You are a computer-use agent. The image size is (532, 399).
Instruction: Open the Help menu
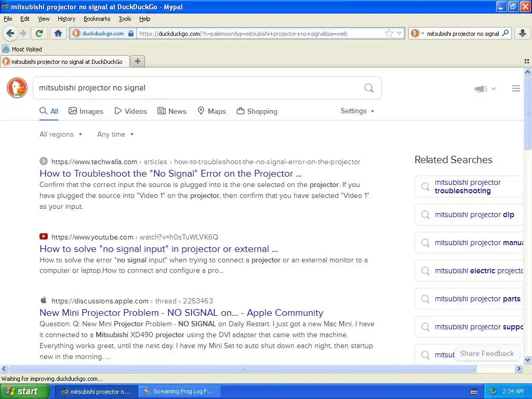click(144, 19)
